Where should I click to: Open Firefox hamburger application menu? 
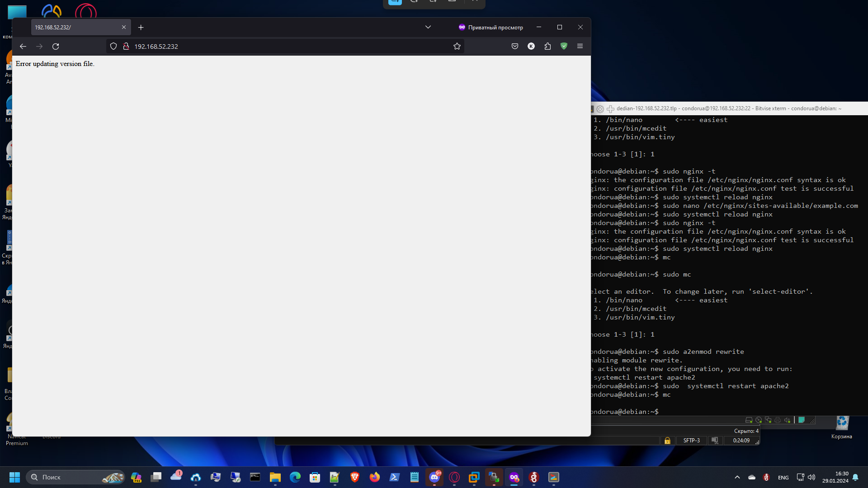[x=580, y=47]
